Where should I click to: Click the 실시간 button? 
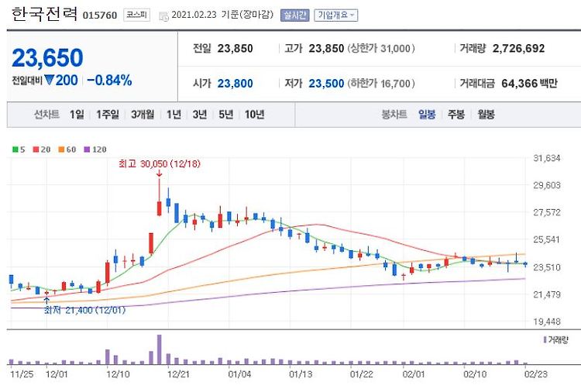tap(294, 15)
